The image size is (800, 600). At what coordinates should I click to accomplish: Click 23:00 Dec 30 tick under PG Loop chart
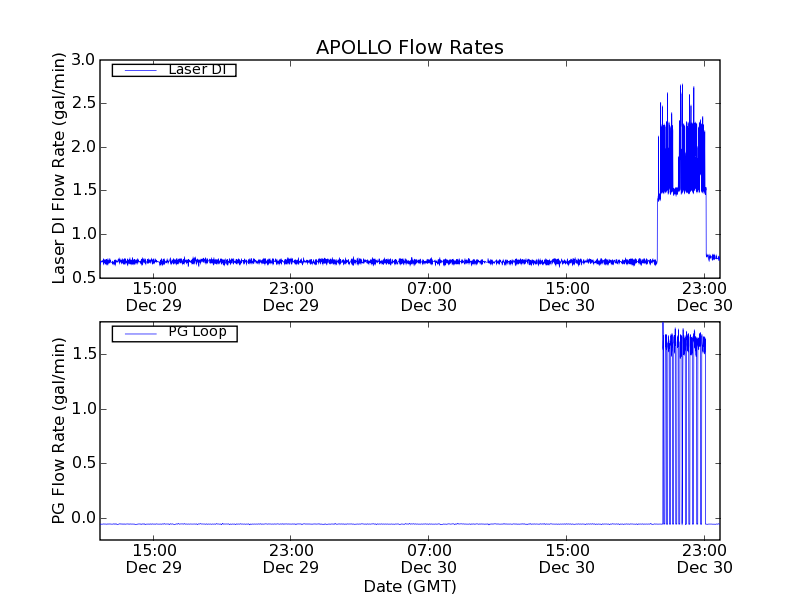704,558
